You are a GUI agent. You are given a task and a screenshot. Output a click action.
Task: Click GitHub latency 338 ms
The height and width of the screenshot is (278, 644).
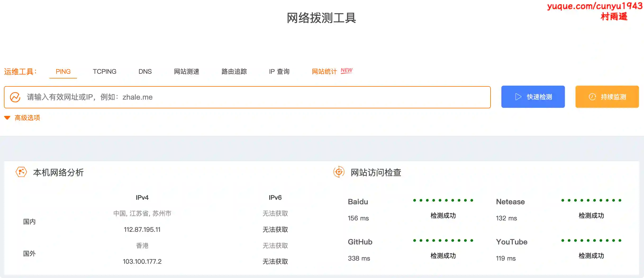pos(359,258)
